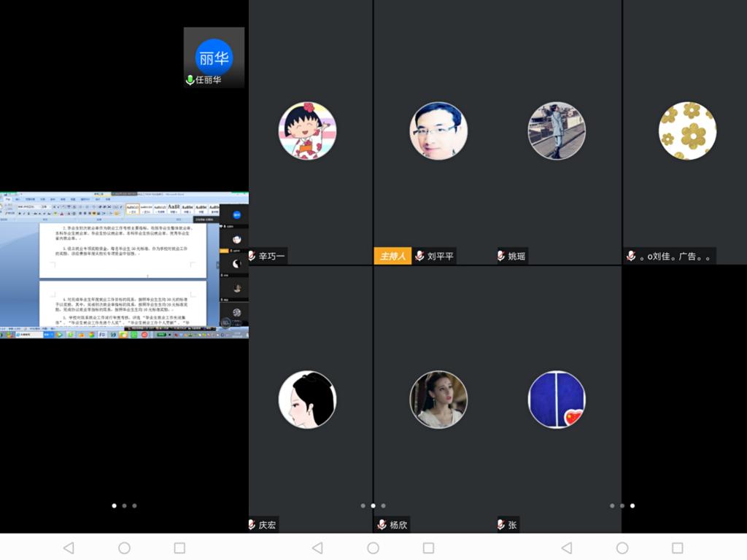Select third page dot below the shared screen
747x560 pixels.
click(x=134, y=505)
